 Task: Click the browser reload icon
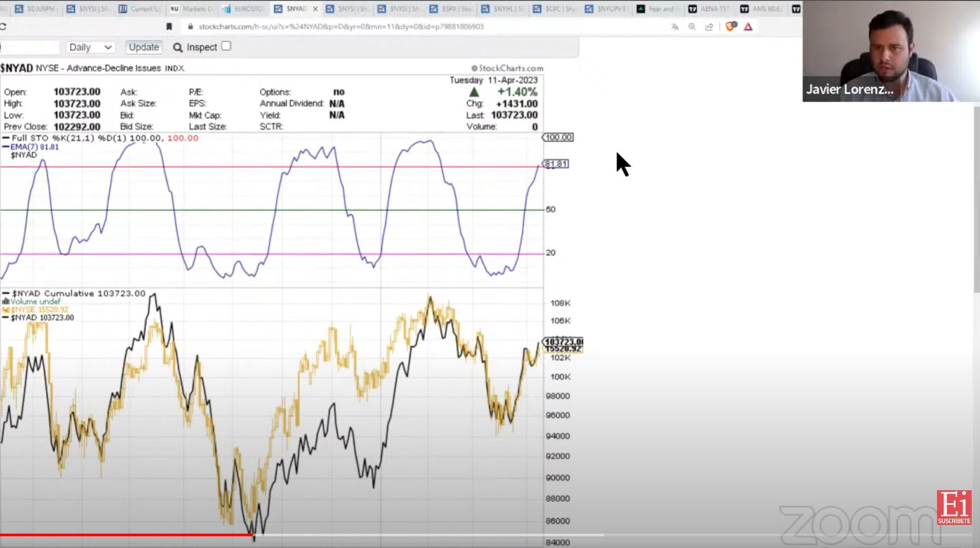point(3,26)
